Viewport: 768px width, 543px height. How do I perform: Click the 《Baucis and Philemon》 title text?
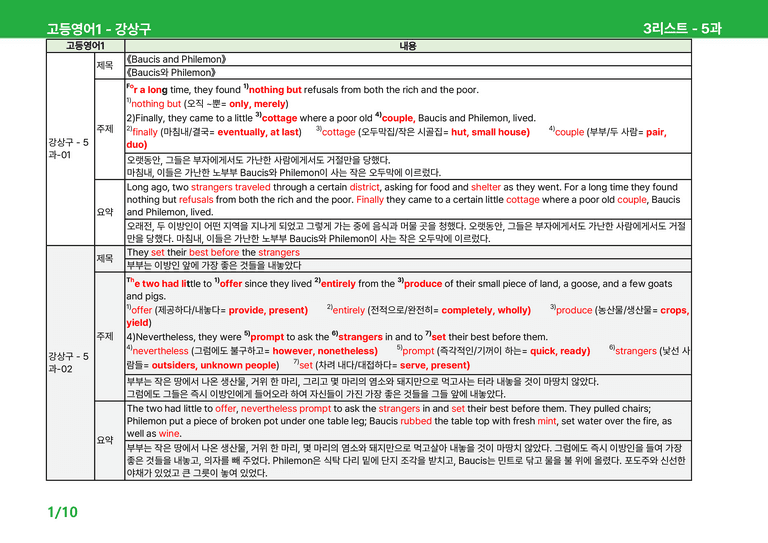tap(176, 59)
